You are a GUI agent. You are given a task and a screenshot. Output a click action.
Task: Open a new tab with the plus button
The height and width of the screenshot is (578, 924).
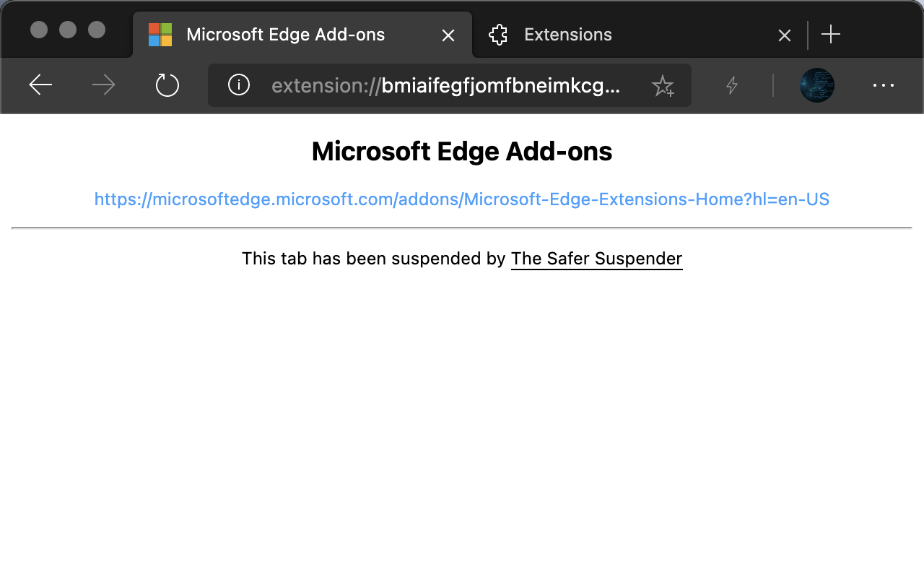831,34
